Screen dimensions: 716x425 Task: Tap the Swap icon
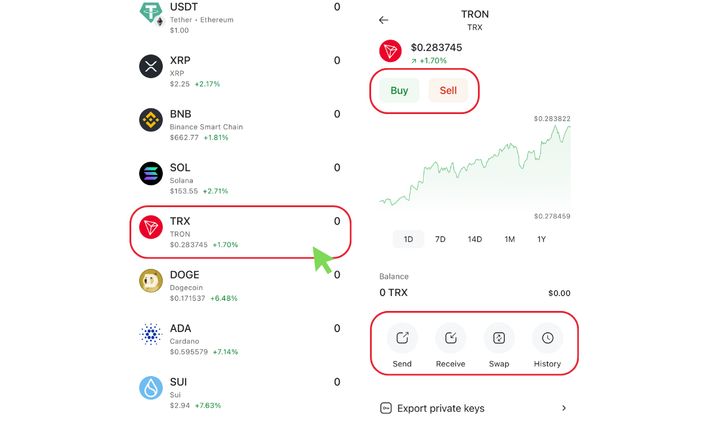coord(499,338)
